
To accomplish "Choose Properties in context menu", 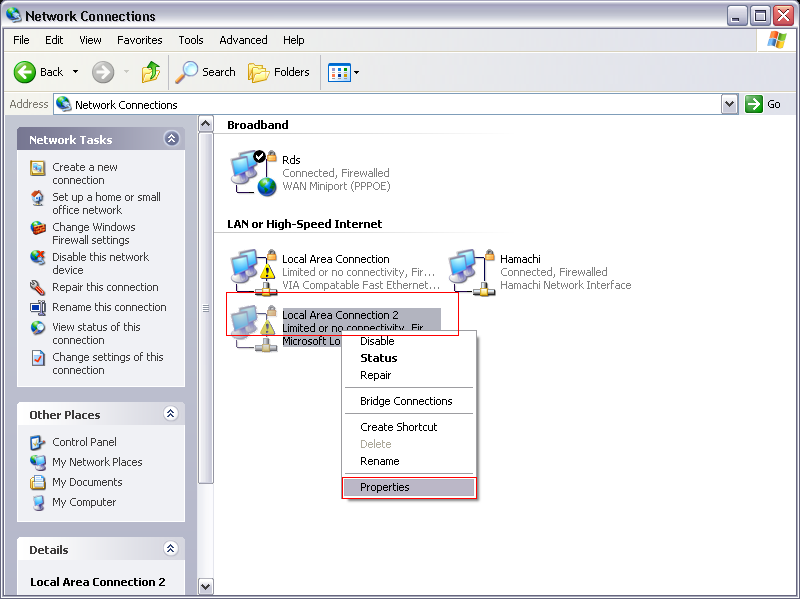I will coord(409,487).
